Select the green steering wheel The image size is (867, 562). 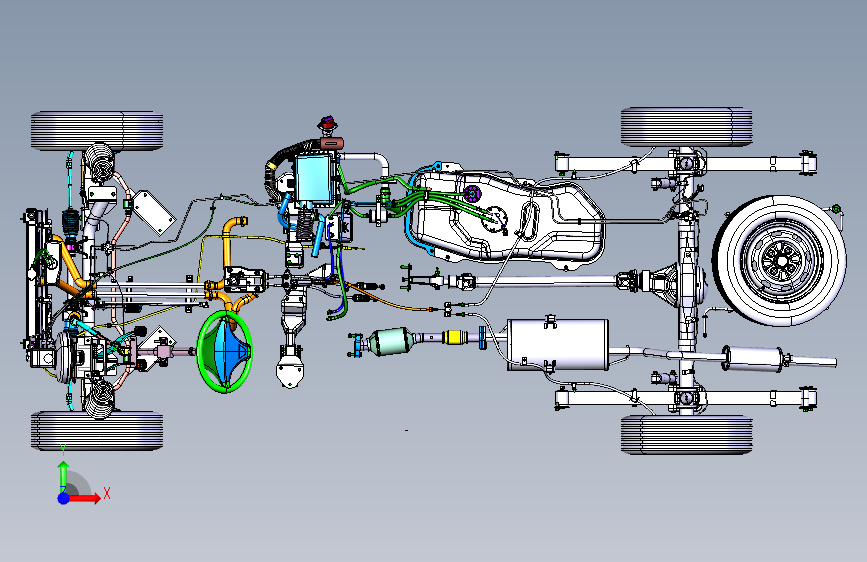tap(225, 352)
